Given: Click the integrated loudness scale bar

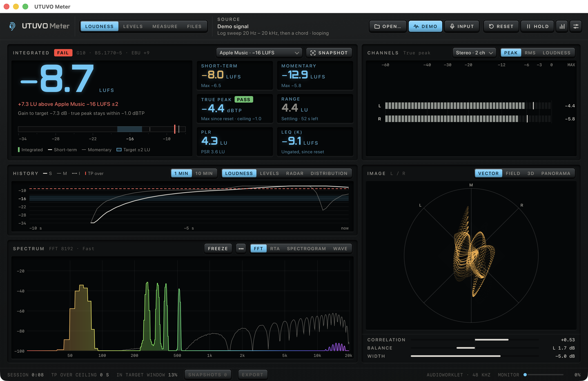Looking at the screenshot, I should tap(102, 129).
